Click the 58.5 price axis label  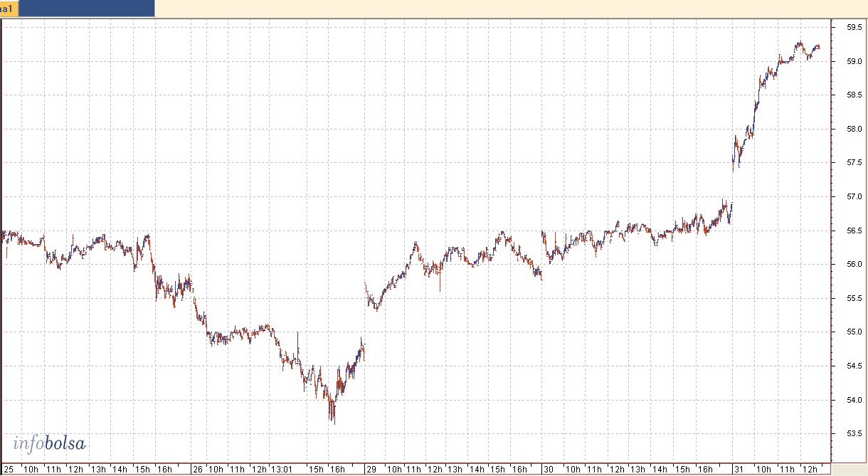pyautogui.click(x=854, y=95)
